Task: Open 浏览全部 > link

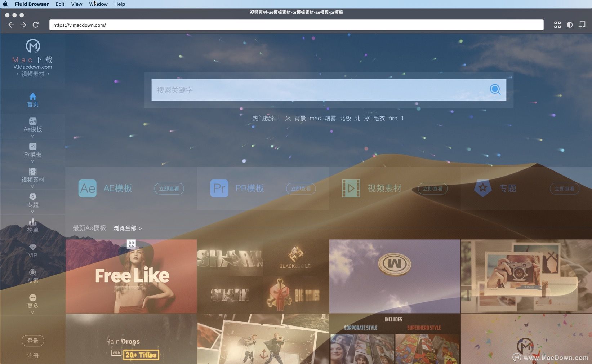Action: (128, 228)
